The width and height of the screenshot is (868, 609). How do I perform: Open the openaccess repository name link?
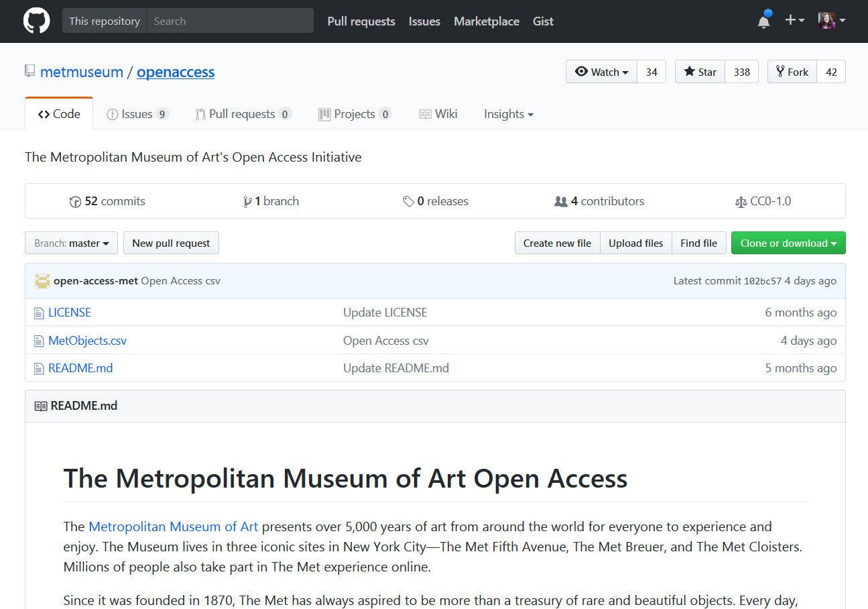(176, 72)
